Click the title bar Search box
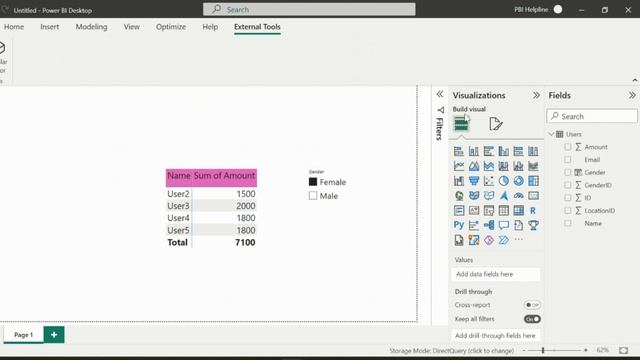This screenshot has width=640, height=360. coord(309,9)
